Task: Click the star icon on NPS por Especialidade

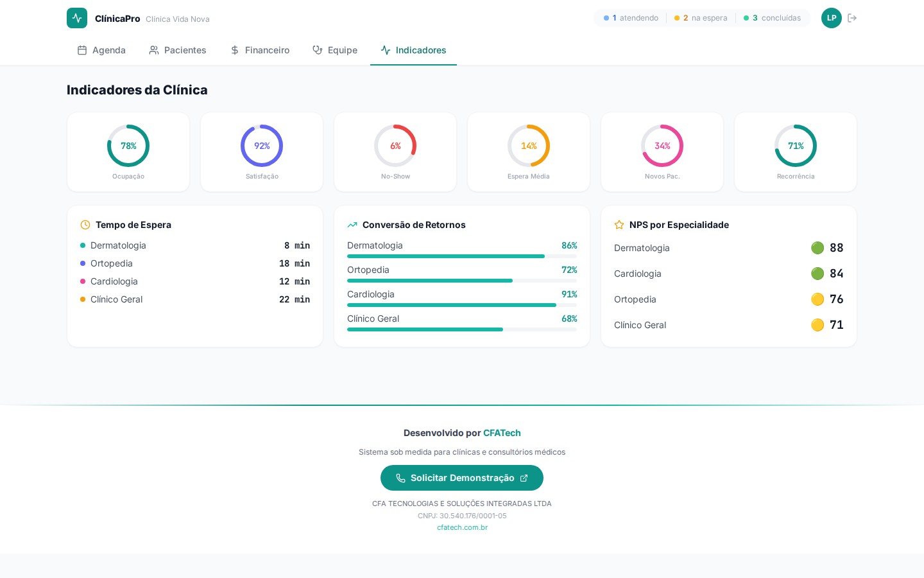Action: click(x=619, y=225)
